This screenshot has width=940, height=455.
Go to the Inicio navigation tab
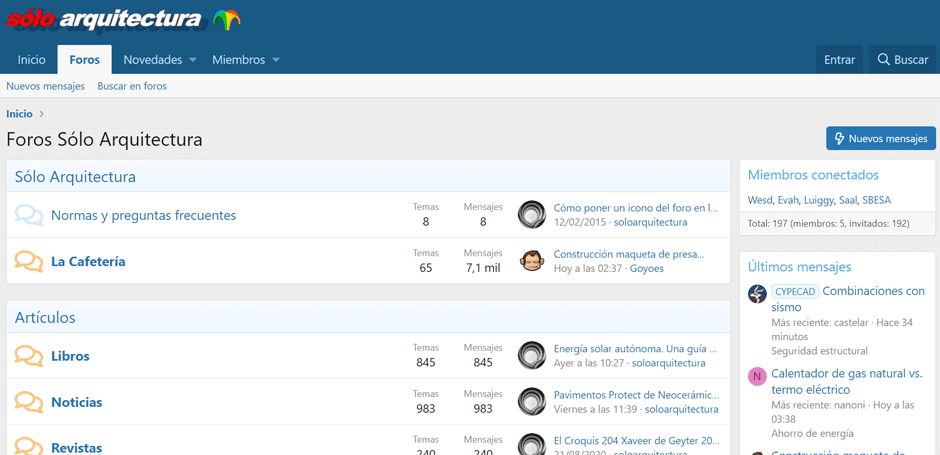point(32,60)
